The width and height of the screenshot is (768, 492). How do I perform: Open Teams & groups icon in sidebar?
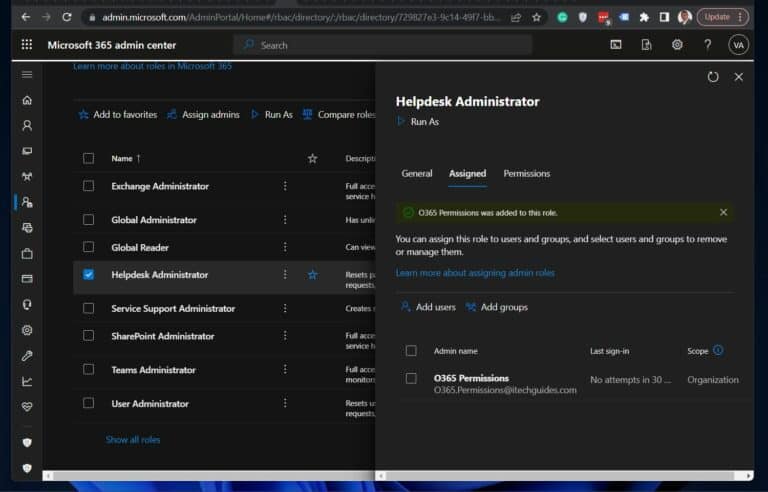coord(27,176)
